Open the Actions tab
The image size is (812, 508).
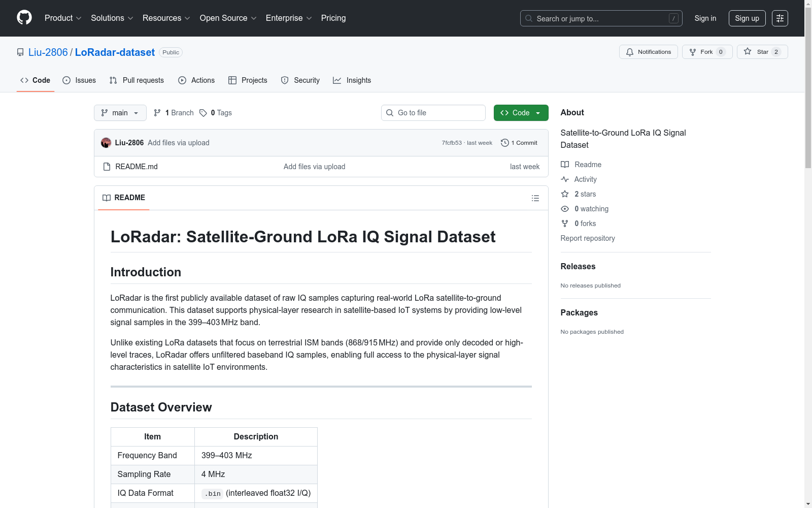click(x=196, y=80)
